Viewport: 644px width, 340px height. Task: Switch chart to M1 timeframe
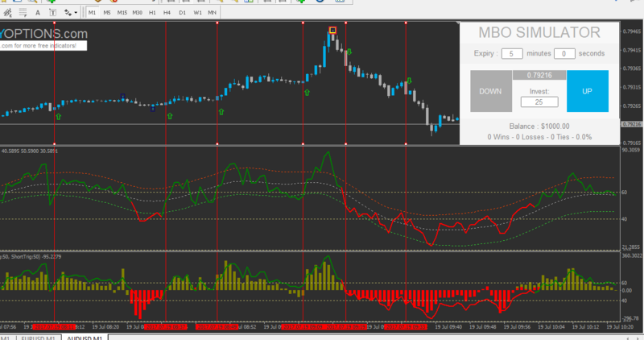coord(92,13)
